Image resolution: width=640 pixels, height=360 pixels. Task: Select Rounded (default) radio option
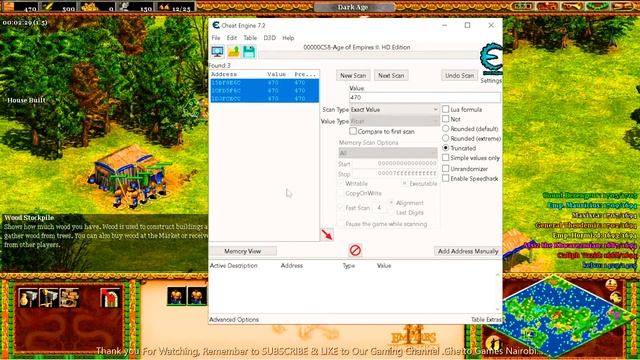446,129
